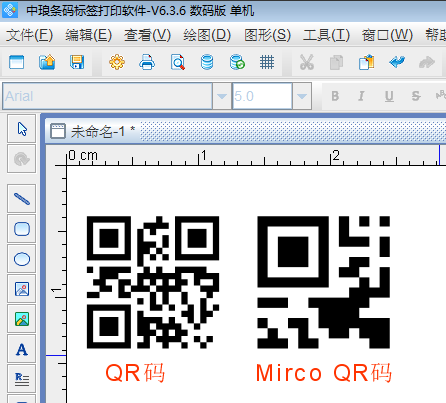Click the paste clipboard icon
This screenshot has height=403, width=446.
tap(367, 62)
